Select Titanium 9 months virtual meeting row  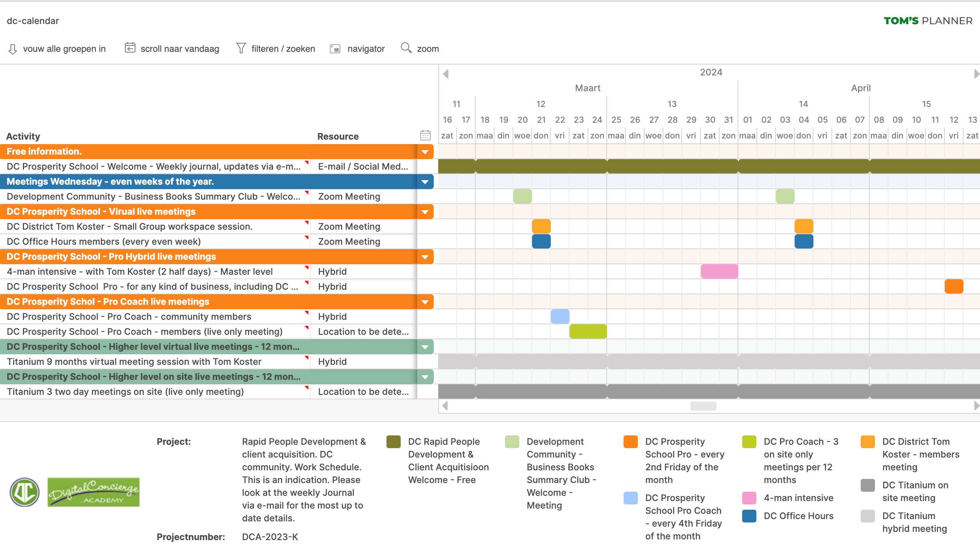[134, 362]
